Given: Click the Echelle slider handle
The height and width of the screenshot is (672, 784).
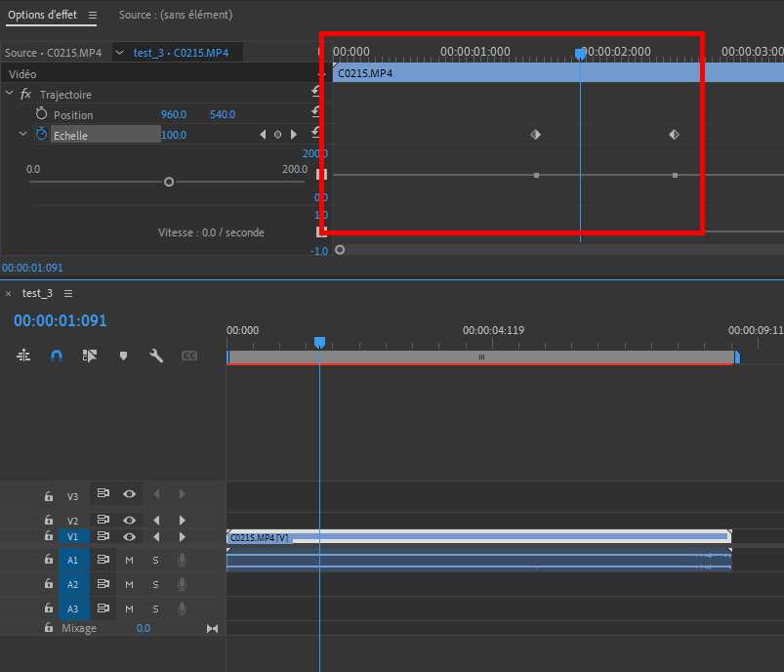Looking at the screenshot, I should point(169,182).
